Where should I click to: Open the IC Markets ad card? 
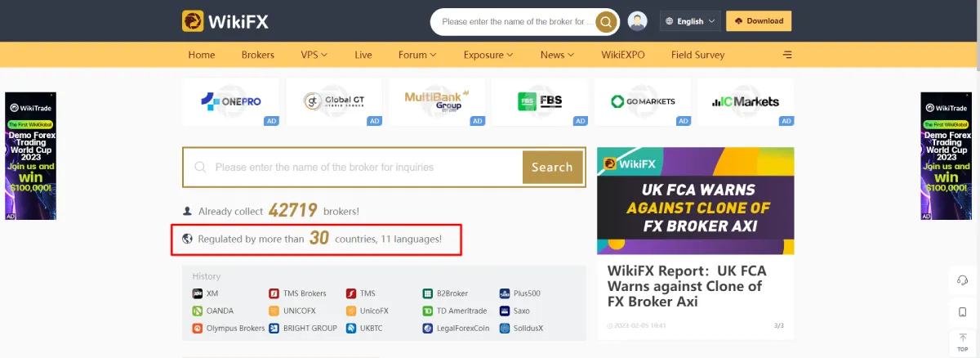[746, 101]
